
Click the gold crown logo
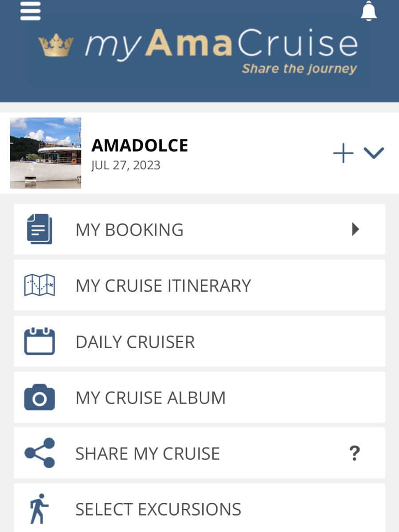[x=56, y=45]
